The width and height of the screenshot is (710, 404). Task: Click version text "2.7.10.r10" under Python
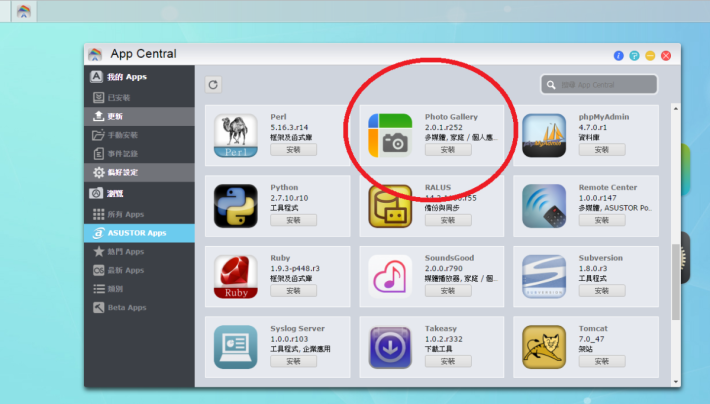click(289, 198)
